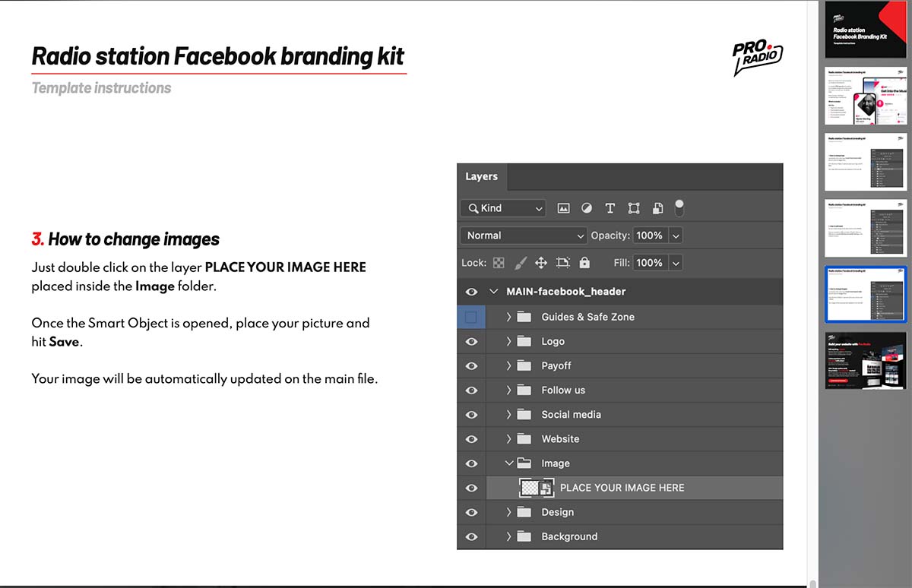Switch the layer filtering toggle

[x=679, y=207]
